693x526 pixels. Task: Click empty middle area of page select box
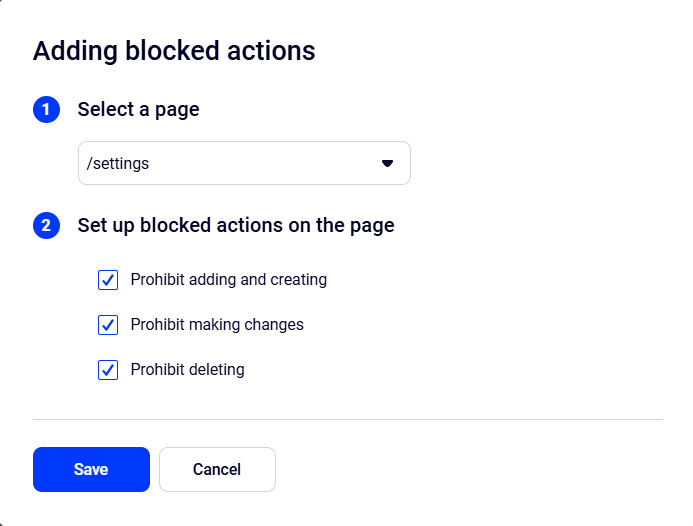260,163
